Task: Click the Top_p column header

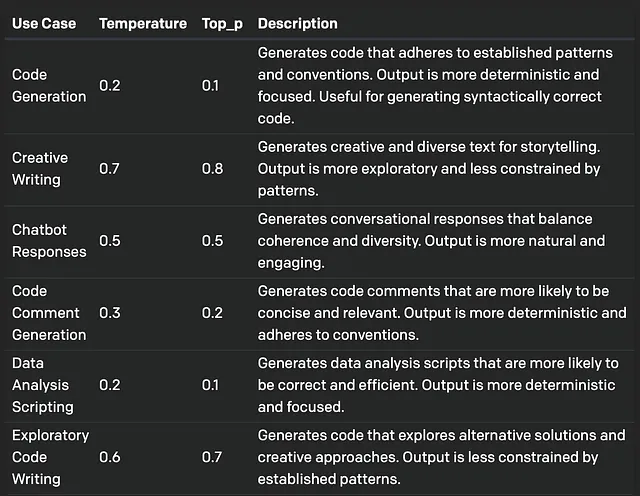Action: [222, 24]
